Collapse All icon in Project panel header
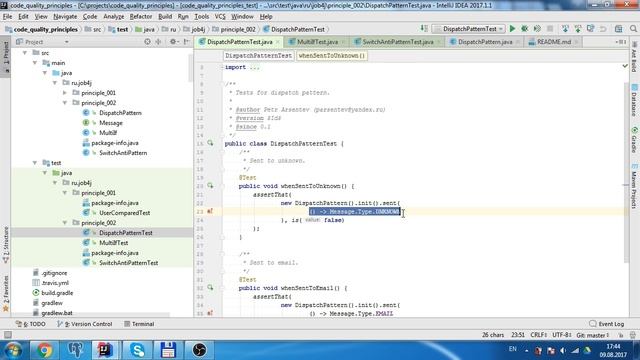 click(x=158, y=42)
